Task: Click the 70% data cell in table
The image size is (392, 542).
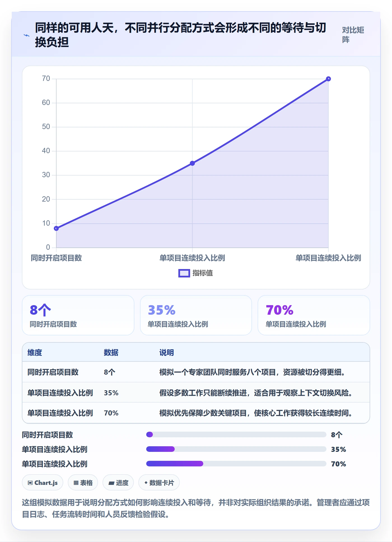Action: pos(111,413)
